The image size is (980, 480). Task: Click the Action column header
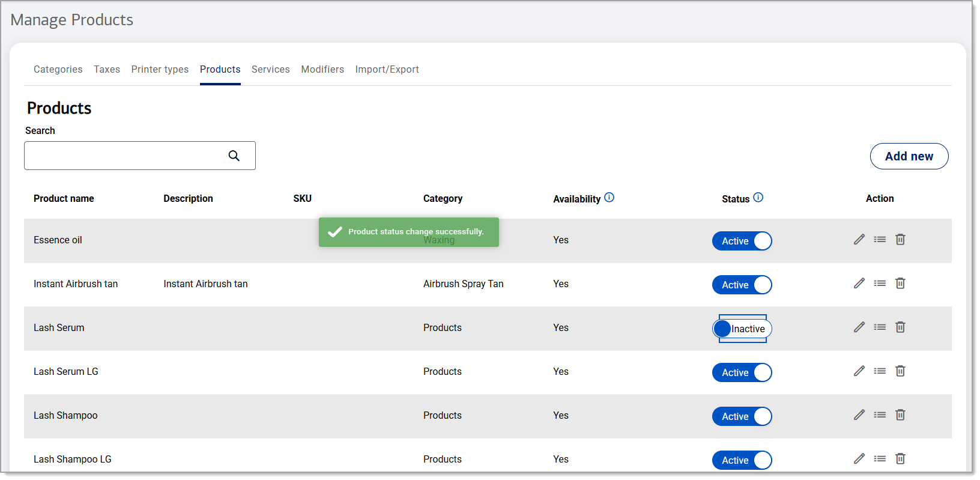pos(880,198)
